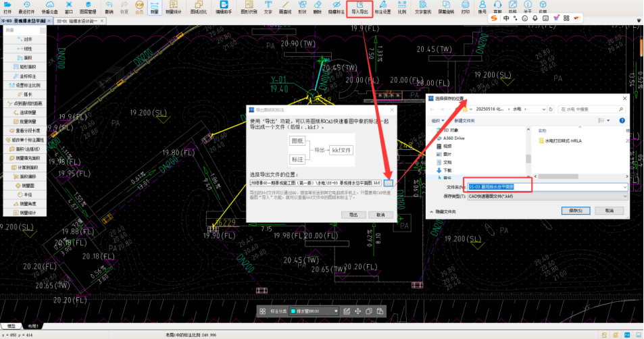Select the 测量 measure tool in toolbar
Screen dimensions: 644x339
154,7
